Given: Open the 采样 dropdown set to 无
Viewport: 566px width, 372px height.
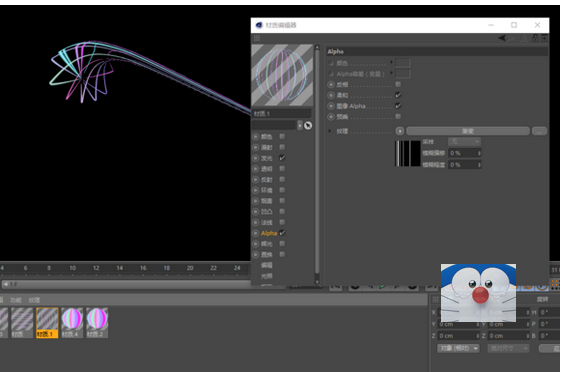Looking at the screenshot, I should click(x=465, y=141).
